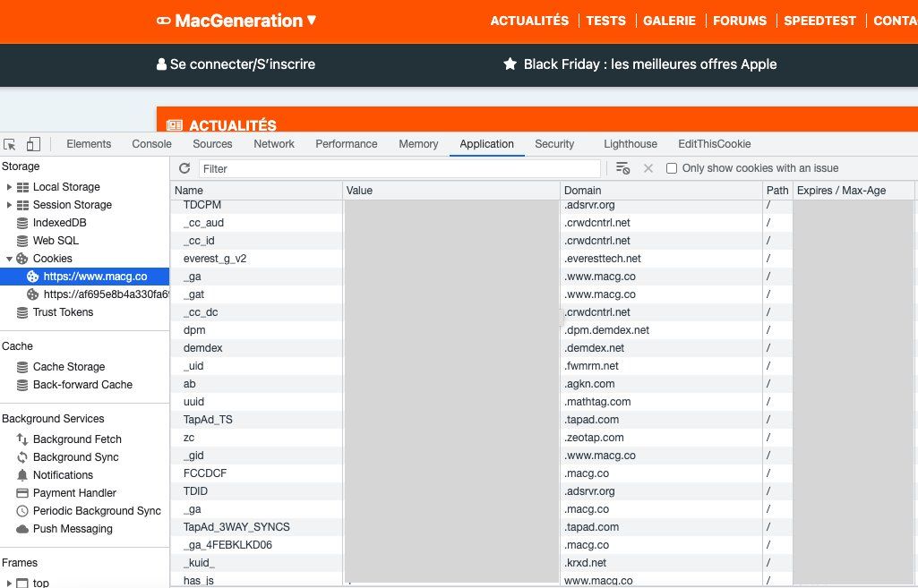
Task: Select the everest_g_v2 cookie row
Action: [x=544, y=259]
